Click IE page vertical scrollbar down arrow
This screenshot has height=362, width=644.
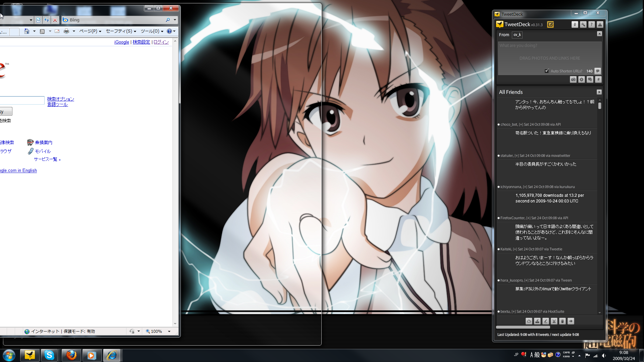pos(175,324)
